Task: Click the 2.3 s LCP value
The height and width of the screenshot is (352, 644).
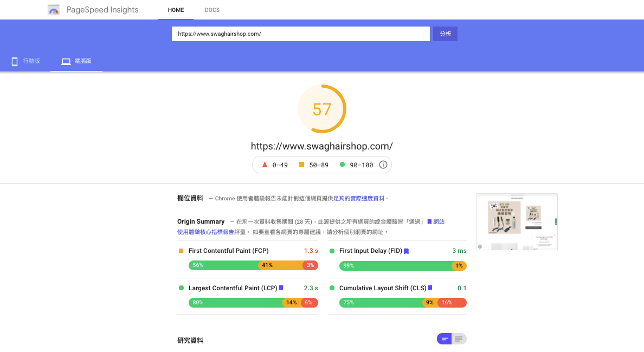Action: coord(311,288)
